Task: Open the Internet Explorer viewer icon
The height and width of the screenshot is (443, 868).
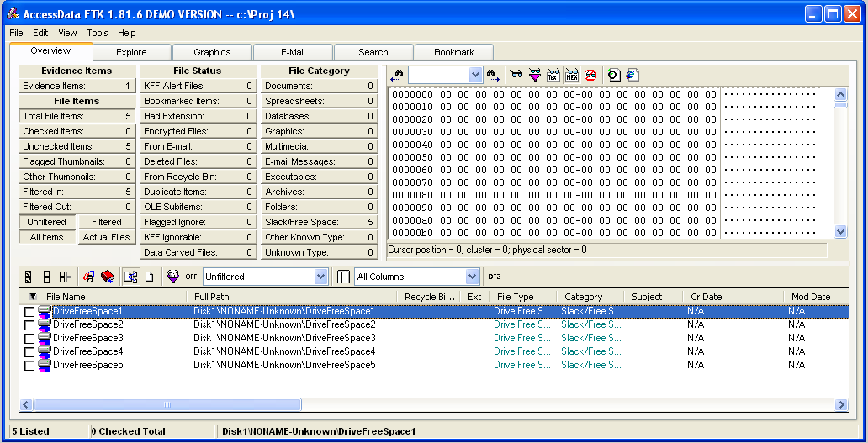Action: (632, 75)
